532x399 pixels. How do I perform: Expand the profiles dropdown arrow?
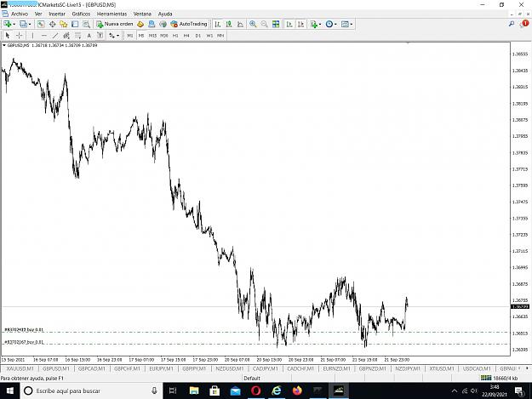pos(30,24)
